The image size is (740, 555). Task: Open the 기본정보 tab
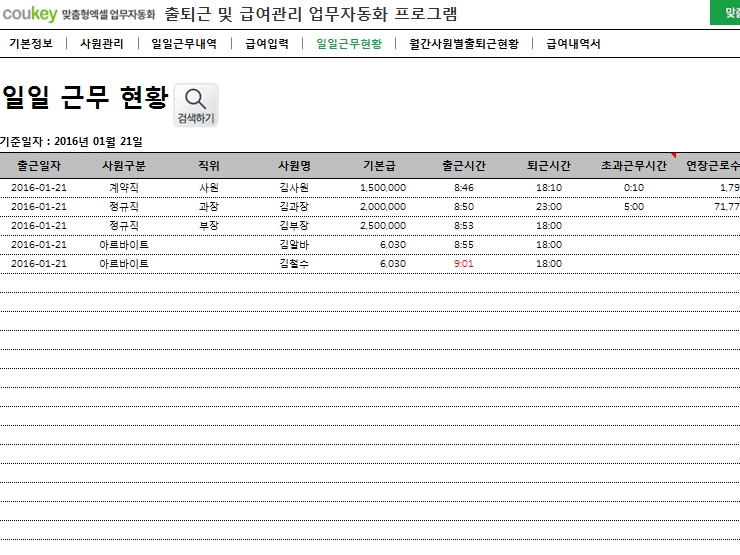tap(31, 44)
